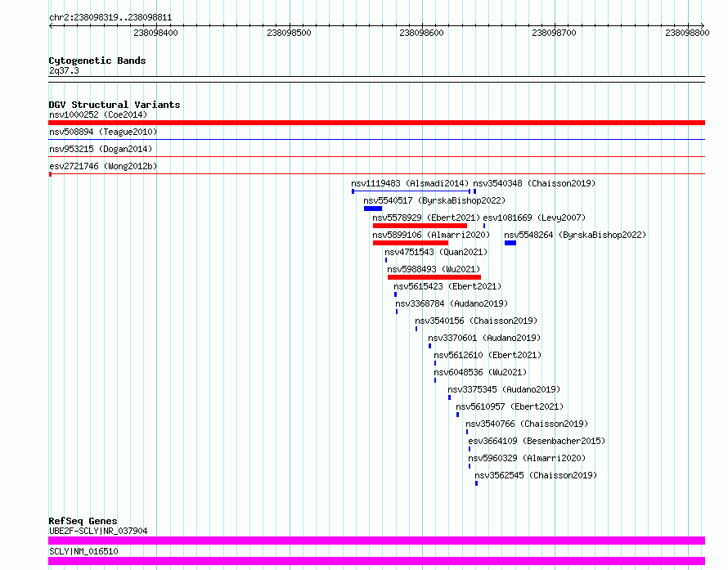Viewport: 728px width, 570px height.
Task: Select red bar under nsv5578929 (Ebert2021)
Action: click(420, 226)
